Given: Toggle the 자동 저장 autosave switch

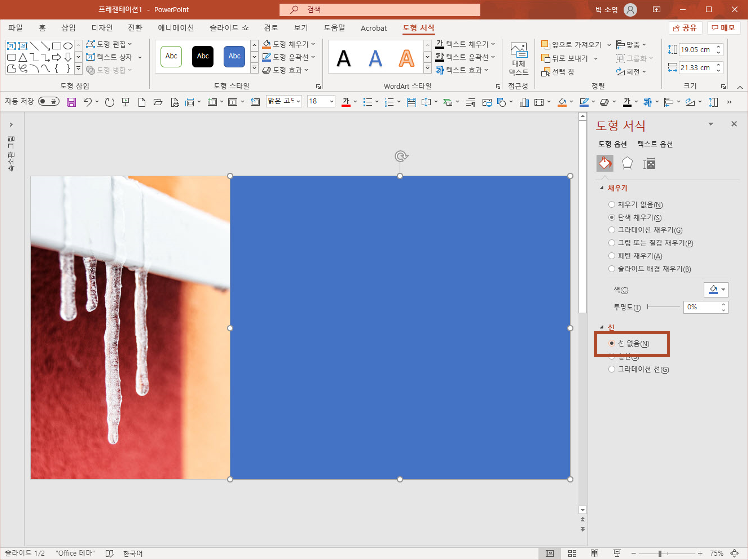Looking at the screenshot, I should pos(49,102).
